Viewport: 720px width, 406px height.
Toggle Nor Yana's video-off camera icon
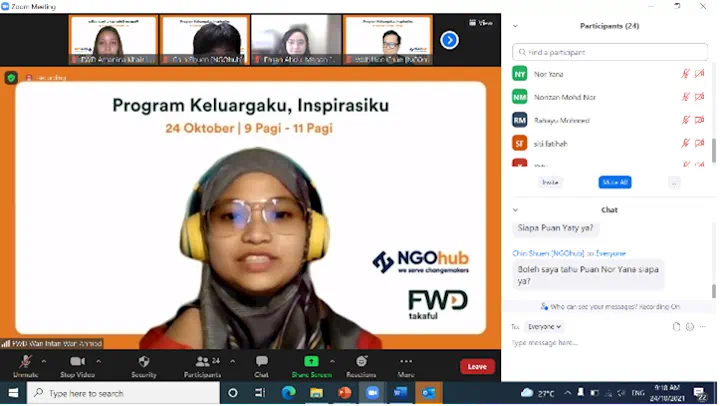point(700,73)
